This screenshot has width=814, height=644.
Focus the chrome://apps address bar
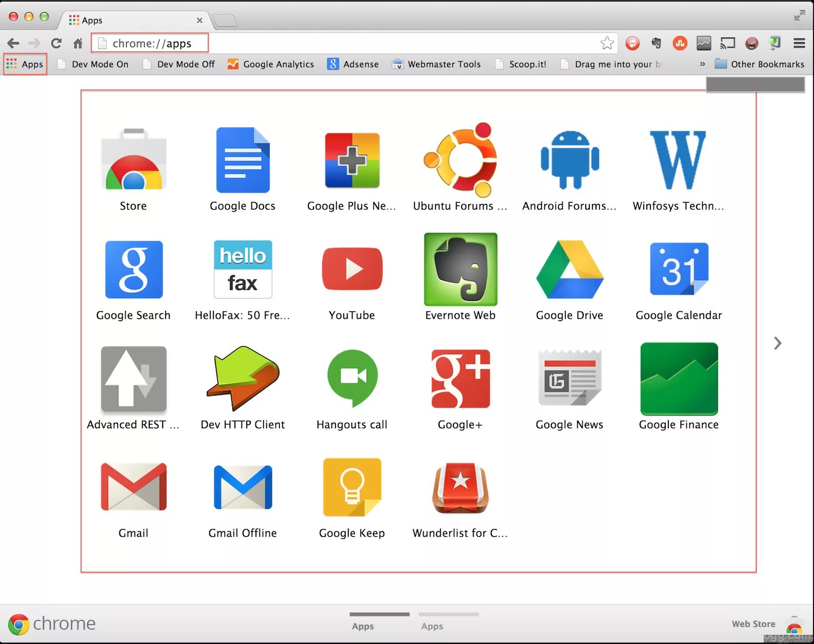click(355, 43)
